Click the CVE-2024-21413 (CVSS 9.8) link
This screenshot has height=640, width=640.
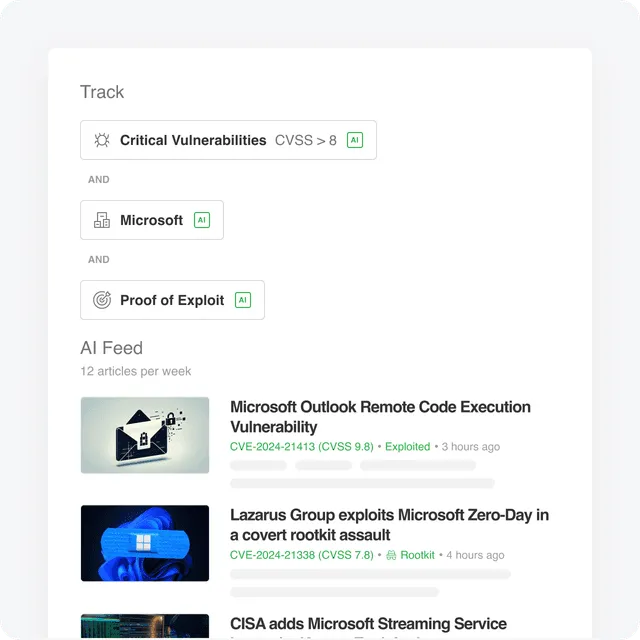[x=302, y=447]
